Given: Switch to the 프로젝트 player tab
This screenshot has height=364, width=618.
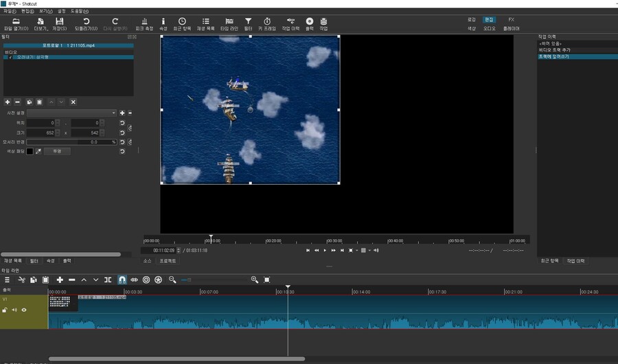Looking at the screenshot, I should pos(168,261).
